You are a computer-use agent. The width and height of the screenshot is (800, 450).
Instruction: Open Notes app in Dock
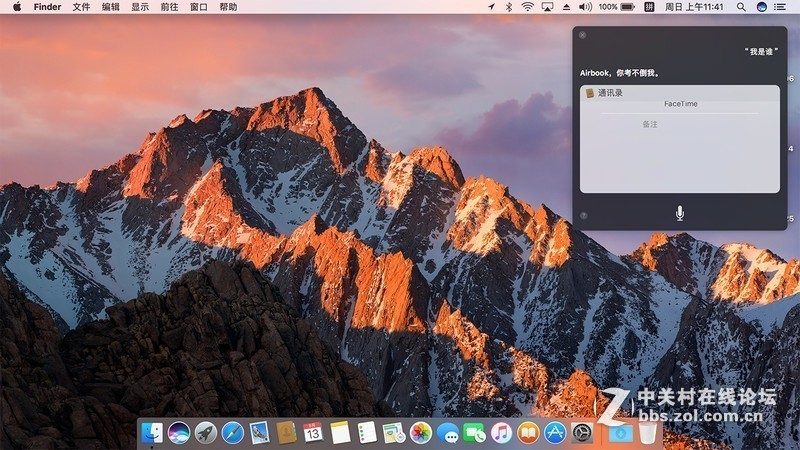(340, 433)
